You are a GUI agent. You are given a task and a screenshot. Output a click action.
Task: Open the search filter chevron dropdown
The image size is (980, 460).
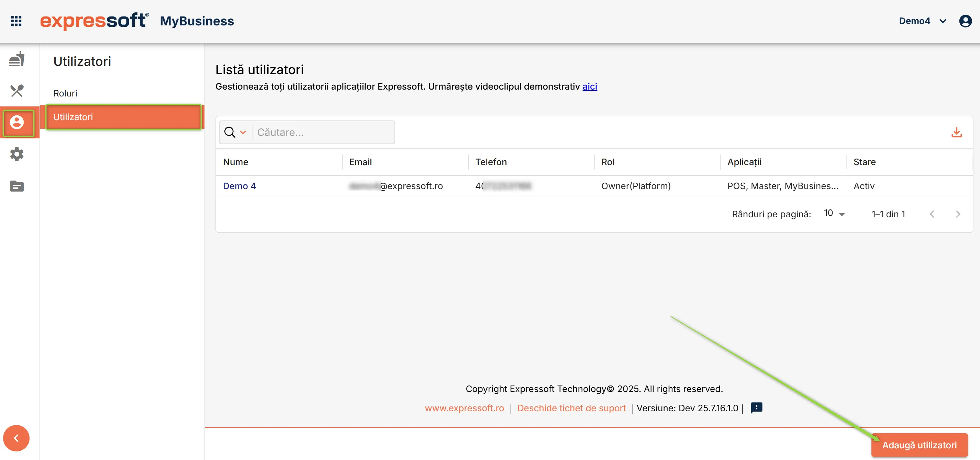coord(243,132)
